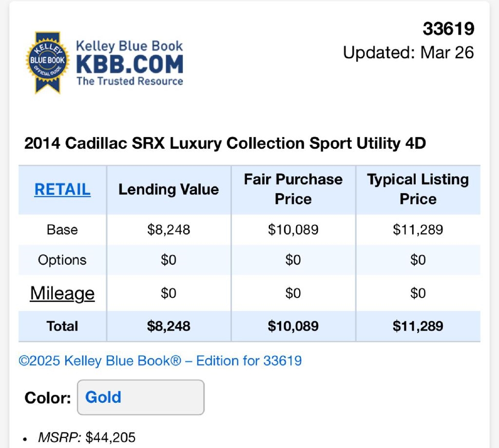Viewport: 499px width, 448px height.
Task: Click the Base fair purchase price $10,089
Action: pyautogui.click(x=293, y=230)
